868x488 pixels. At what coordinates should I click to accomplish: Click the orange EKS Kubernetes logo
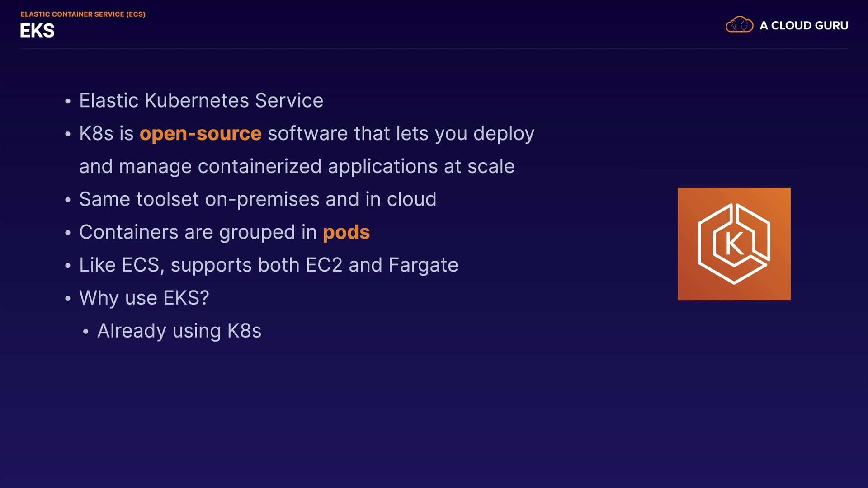click(x=734, y=244)
